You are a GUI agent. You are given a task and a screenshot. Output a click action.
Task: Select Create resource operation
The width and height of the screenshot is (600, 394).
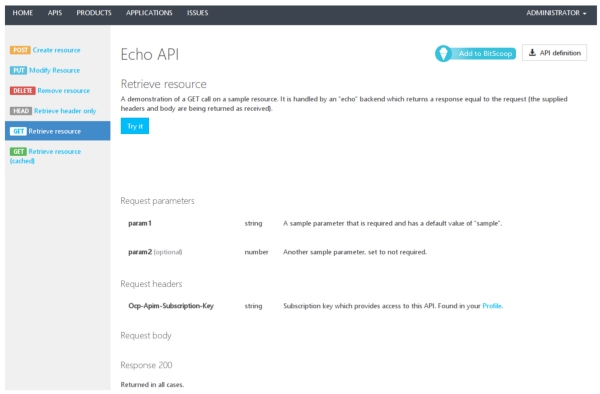pos(56,50)
